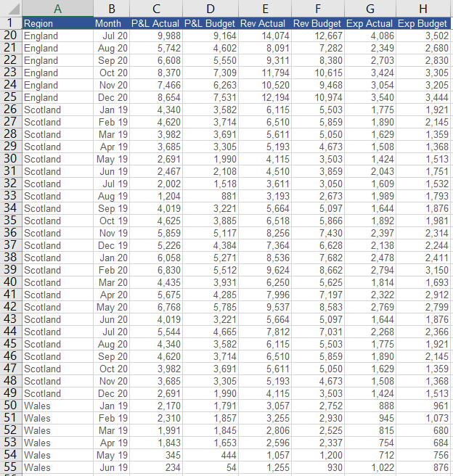The height and width of the screenshot is (476, 453).
Task: Select Scotland Jan 19 month cell
Action: tap(111, 110)
